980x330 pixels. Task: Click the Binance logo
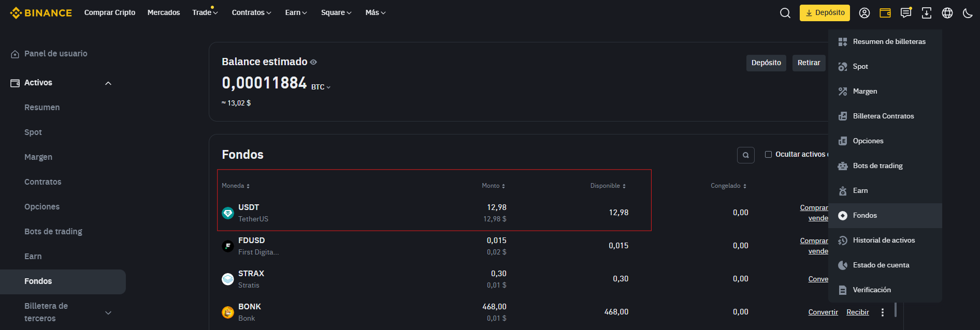tap(41, 13)
